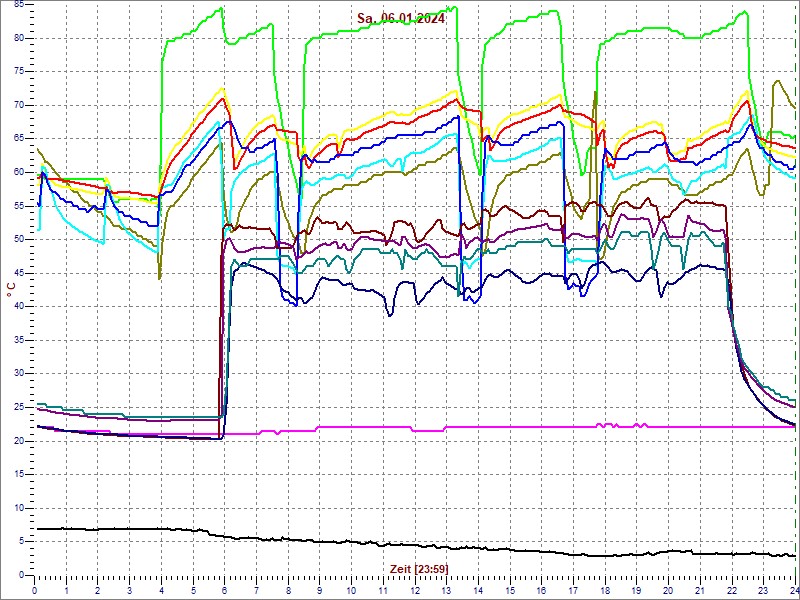
Task: Click hour 21 on the time axis
Action: coord(700,590)
